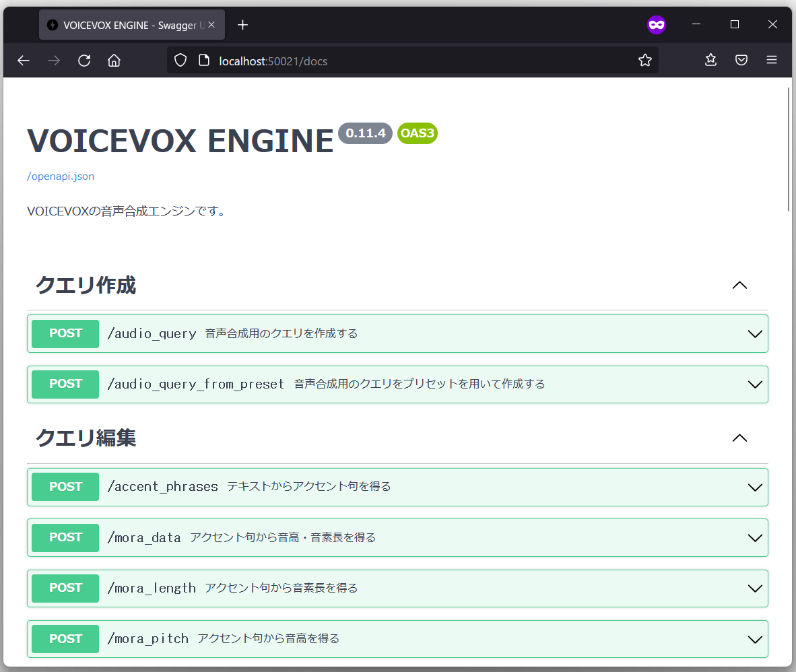Click description アクセント句から音素長を得る
796x672 pixels.
[x=281, y=588]
